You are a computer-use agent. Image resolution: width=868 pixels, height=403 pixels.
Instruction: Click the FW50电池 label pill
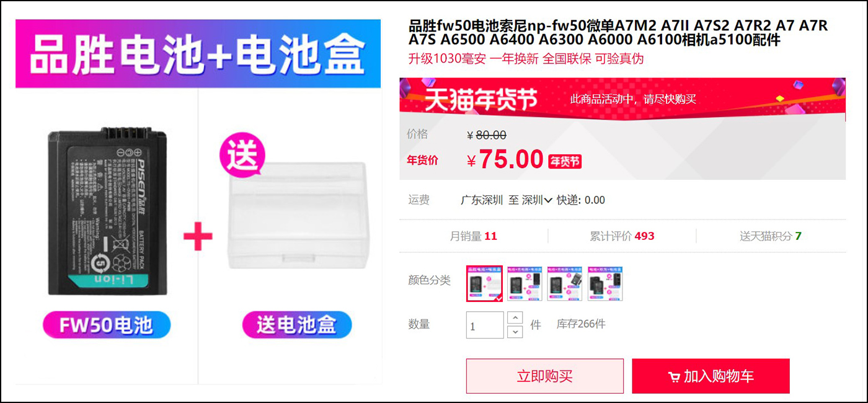107,325
